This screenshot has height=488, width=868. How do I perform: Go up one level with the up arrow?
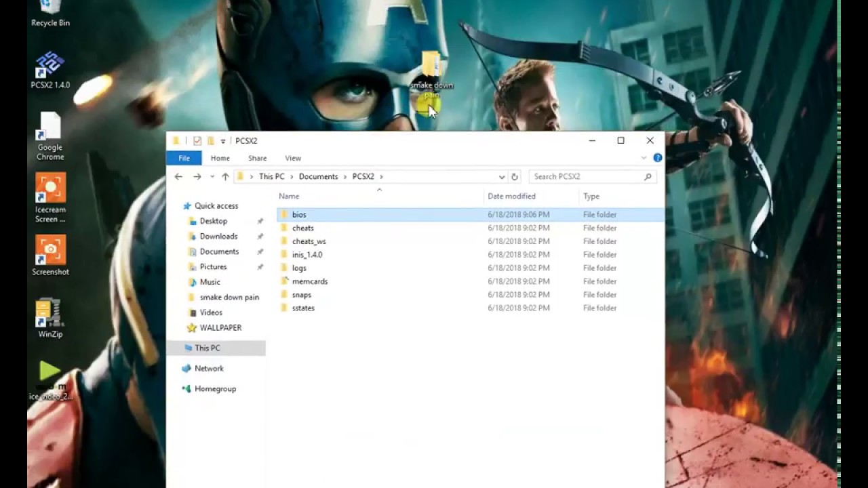pyautogui.click(x=225, y=176)
